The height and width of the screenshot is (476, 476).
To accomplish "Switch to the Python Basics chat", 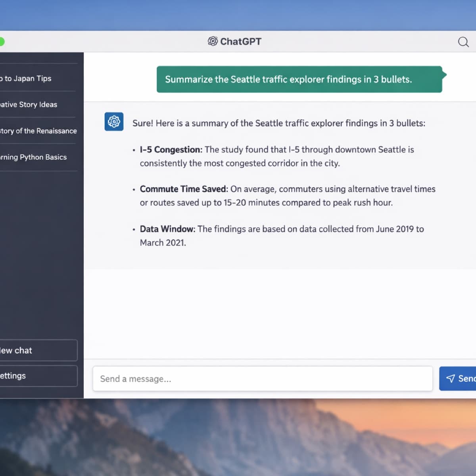I will pos(34,157).
